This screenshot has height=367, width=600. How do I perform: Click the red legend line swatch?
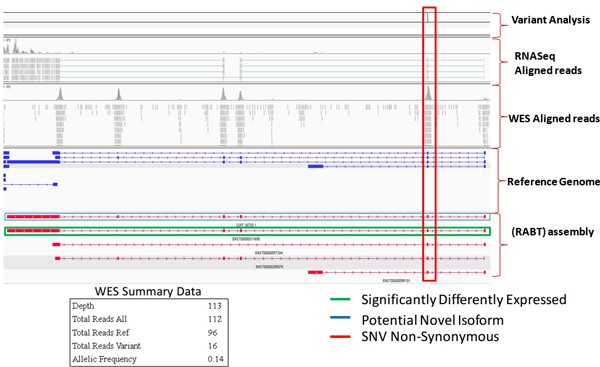[x=340, y=337]
